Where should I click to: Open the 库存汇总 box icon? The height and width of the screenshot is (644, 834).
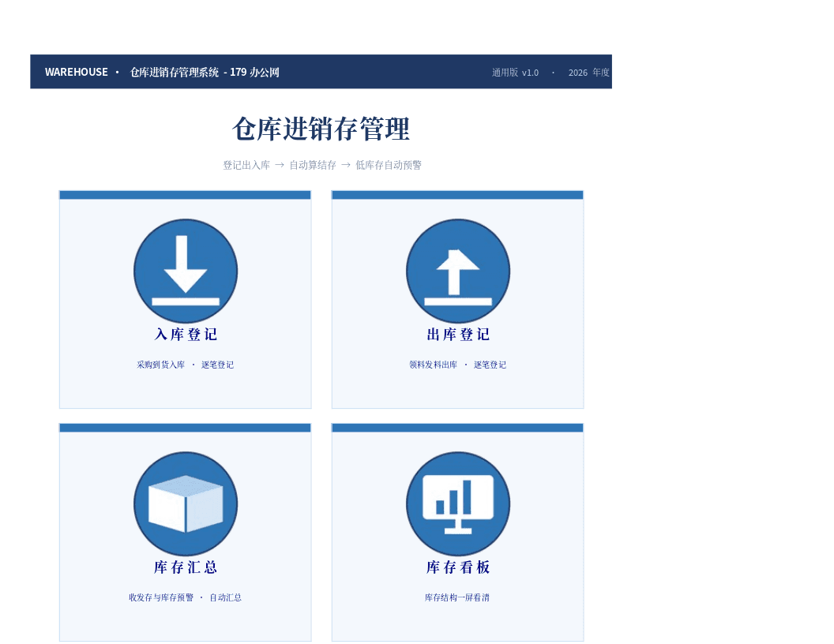(x=186, y=504)
